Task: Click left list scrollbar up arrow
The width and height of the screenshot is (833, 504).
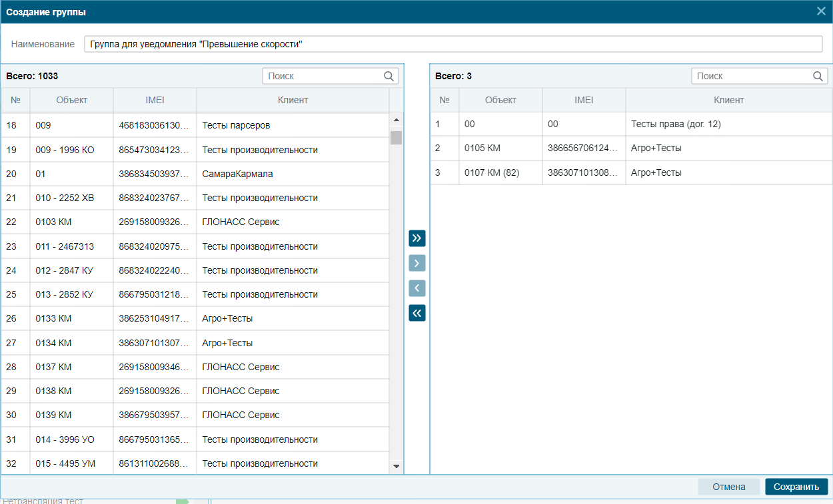Action: click(x=397, y=120)
